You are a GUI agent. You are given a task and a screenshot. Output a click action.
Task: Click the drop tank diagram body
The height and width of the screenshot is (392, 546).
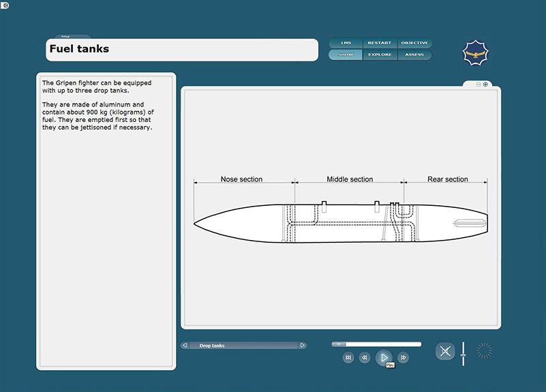tap(341, 223)
